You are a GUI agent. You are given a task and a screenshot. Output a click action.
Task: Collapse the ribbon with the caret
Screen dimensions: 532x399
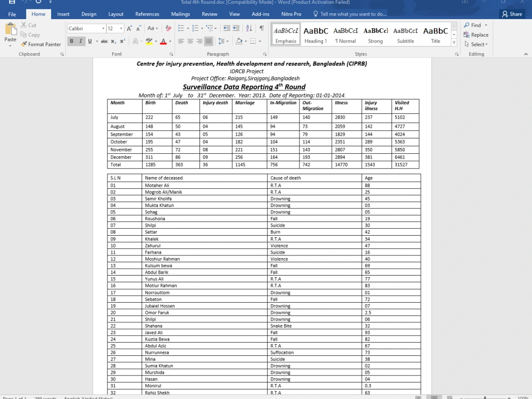click(x=526, y=54)
